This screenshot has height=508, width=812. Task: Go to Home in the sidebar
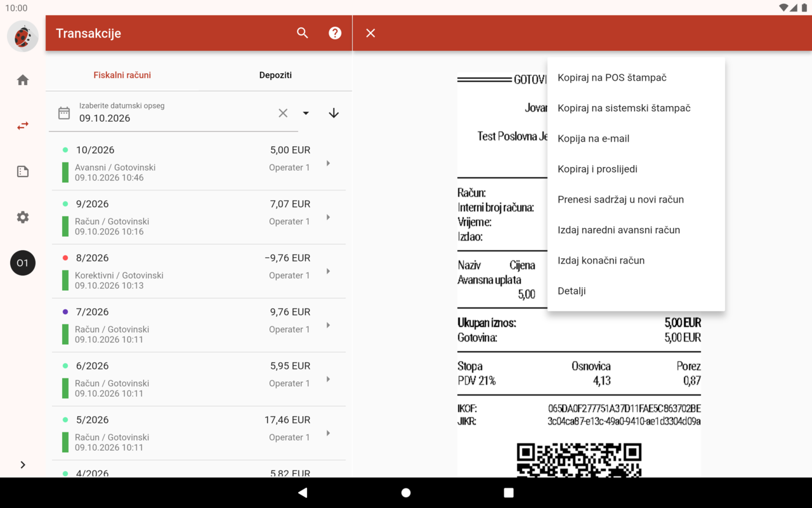[23, 80]
